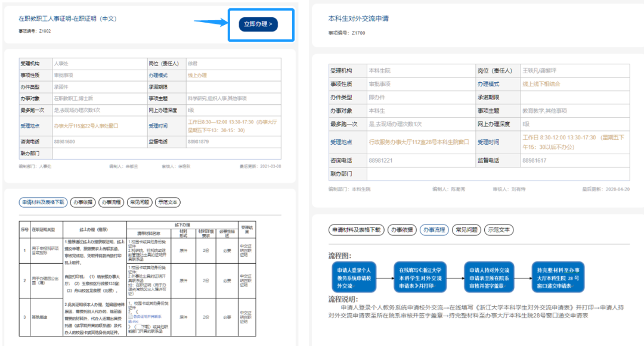This screenshot has width=644, height=346.
Task: Select 示范文本 tab in left page
Action: coord(168,202)
